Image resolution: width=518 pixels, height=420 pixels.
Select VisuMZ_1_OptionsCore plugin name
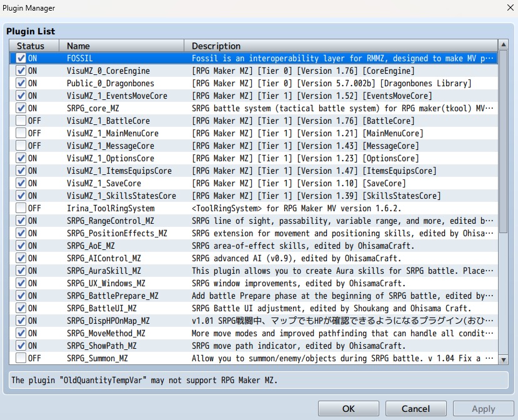tap(111, 159)
